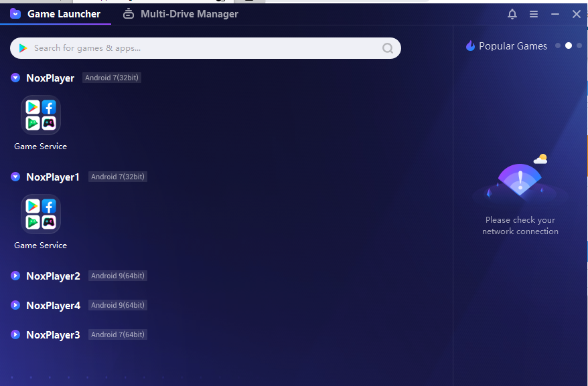The image size is (588, 386).
Task: Expand the NoxPlayer4 section
Action: coord(15,305)
